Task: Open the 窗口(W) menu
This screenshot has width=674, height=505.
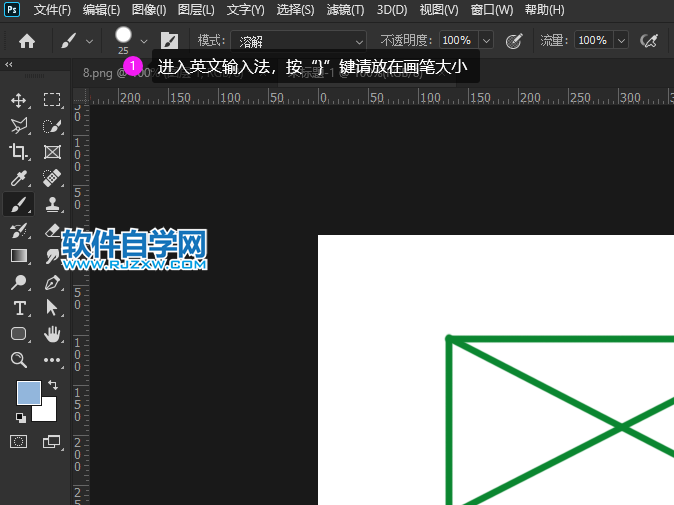Action: 492,9
